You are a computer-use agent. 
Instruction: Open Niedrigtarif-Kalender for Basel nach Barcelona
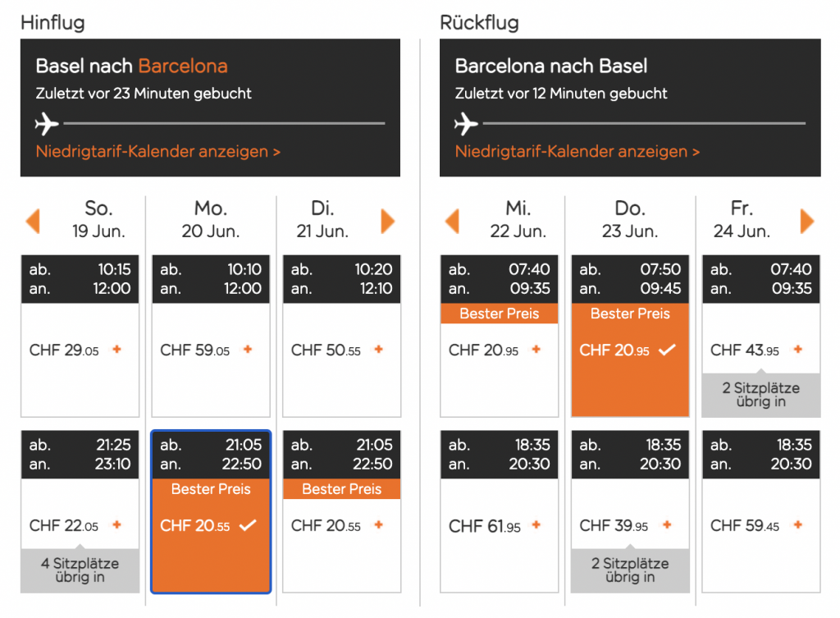[158, 152]
